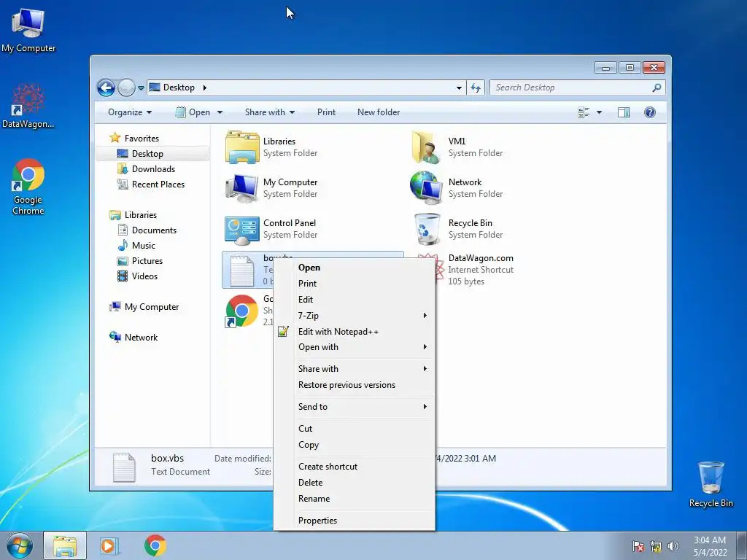
Task: Open Documents library in sidebar
Action: [154, 230]
